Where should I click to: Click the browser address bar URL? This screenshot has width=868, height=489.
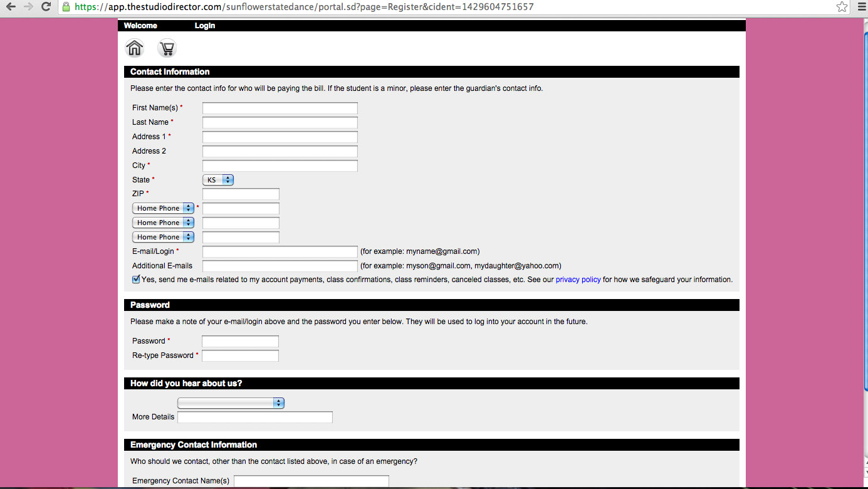pos(304,7)
